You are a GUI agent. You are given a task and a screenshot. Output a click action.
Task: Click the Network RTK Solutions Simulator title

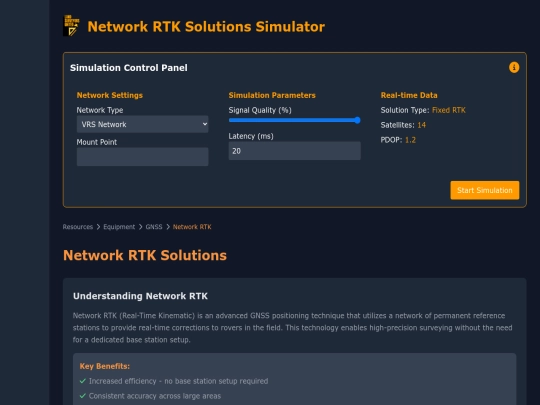click(x=206, y=27)
